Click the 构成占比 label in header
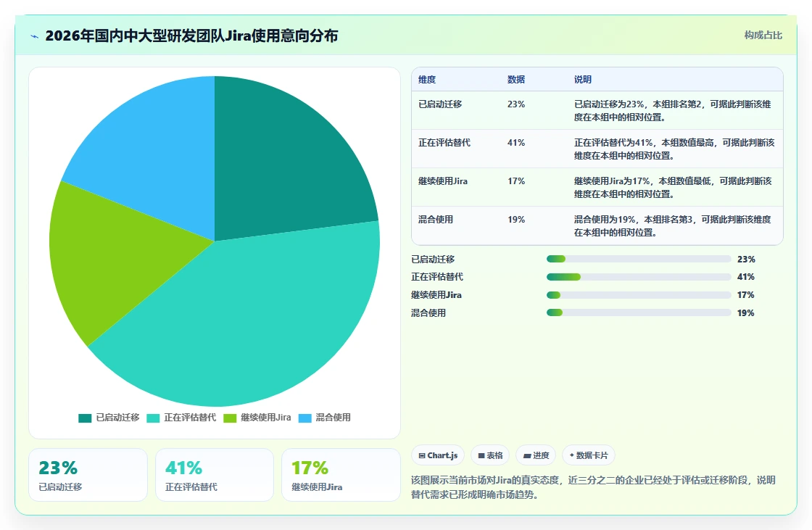Screen dimensions: 812x530 [763, 36]
